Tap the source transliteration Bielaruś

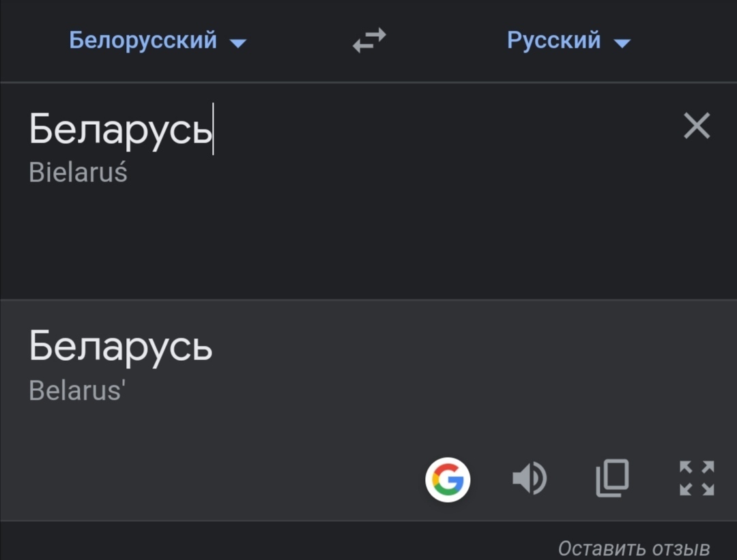point(78,173)
